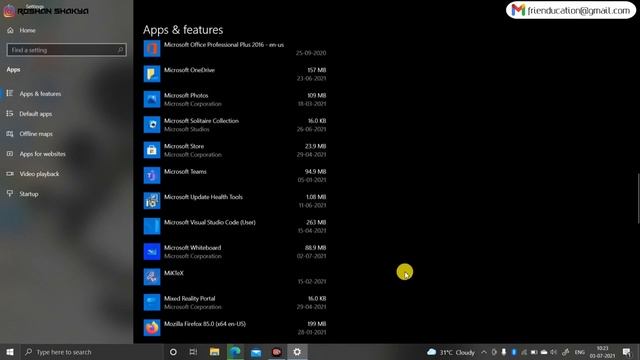Open the taskbar clock and date
This screenshot has height=360, width=640.
coord(602,352)
